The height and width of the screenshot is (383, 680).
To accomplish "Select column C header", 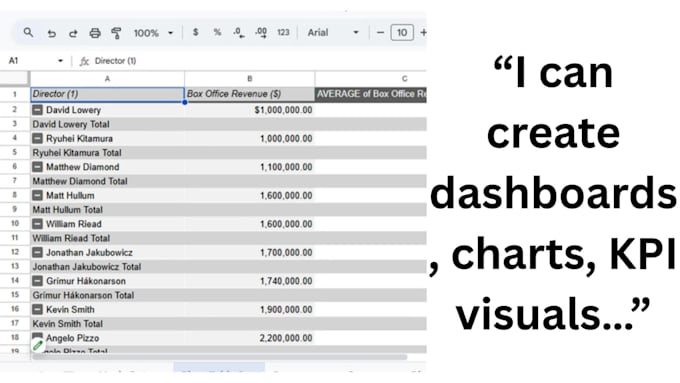I will point(371,79).
